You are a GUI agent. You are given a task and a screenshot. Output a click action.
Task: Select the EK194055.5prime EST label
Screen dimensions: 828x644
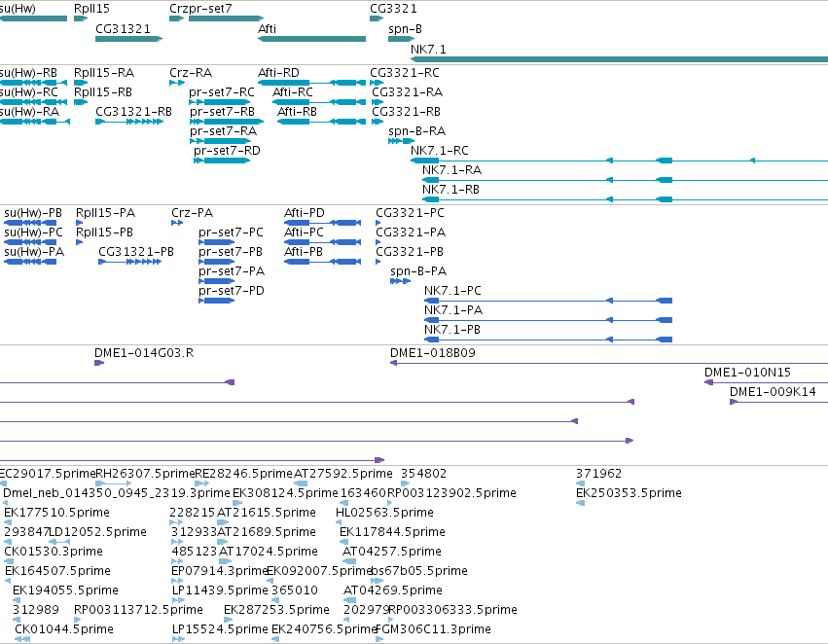tap(65, 590)
